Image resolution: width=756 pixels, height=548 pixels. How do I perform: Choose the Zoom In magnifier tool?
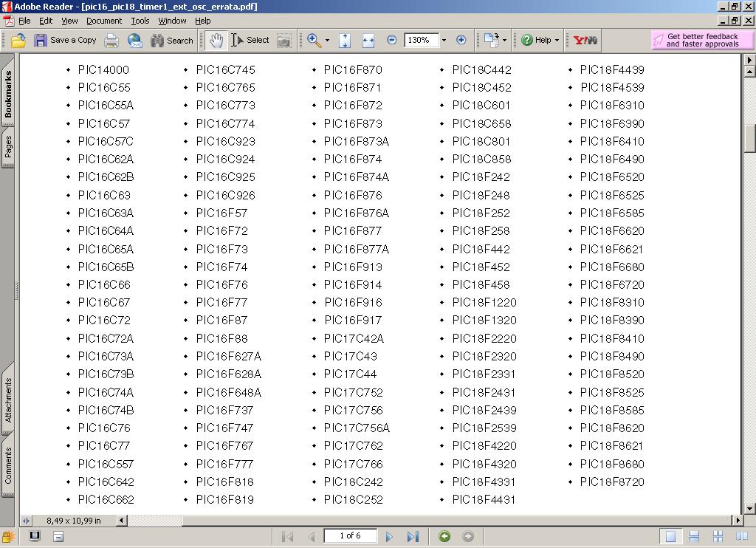tap(314, 41)
